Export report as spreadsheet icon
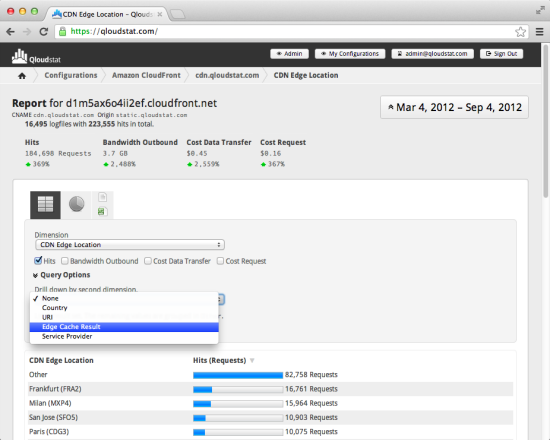Image resolution: width=550 pixels, height=440 pixels. 102,212
